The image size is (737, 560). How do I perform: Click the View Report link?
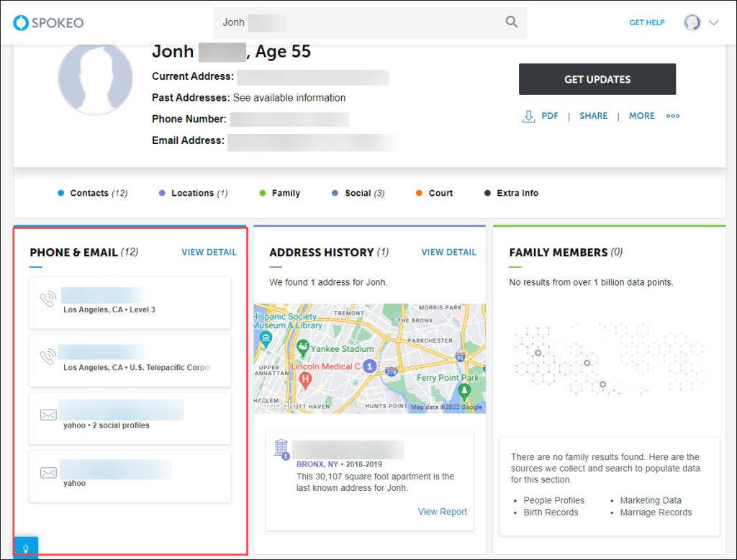click(442, 511)
